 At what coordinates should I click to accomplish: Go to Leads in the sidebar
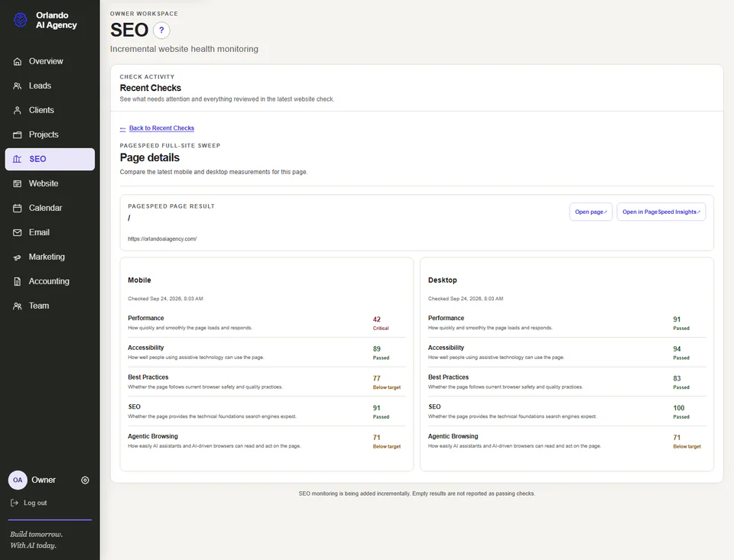[x=40, y=86]
